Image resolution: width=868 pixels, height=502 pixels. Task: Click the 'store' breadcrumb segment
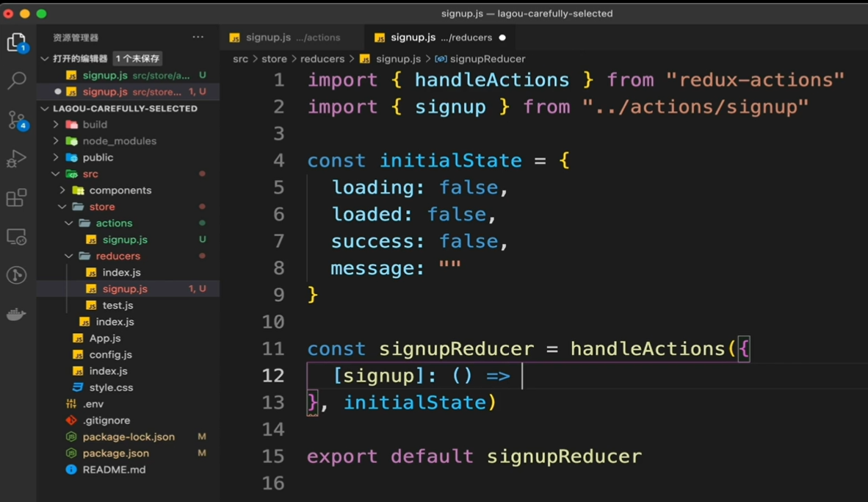click(x=274, y=59)
